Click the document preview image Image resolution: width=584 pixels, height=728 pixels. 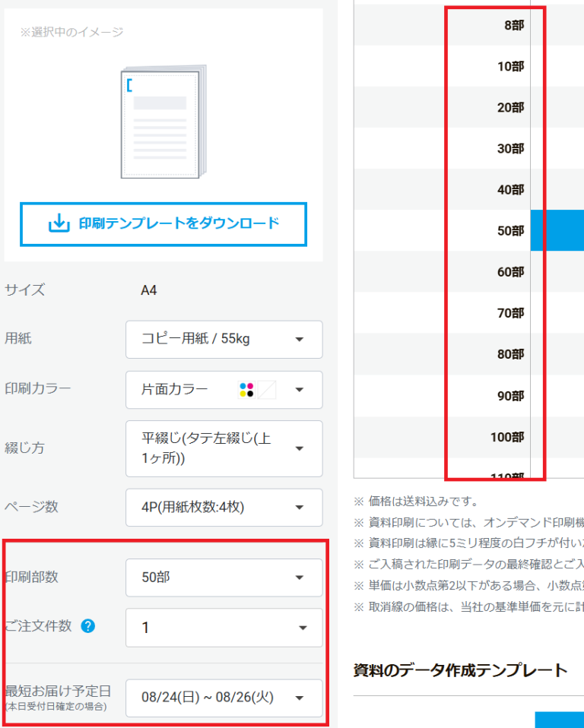click(163, 122)
